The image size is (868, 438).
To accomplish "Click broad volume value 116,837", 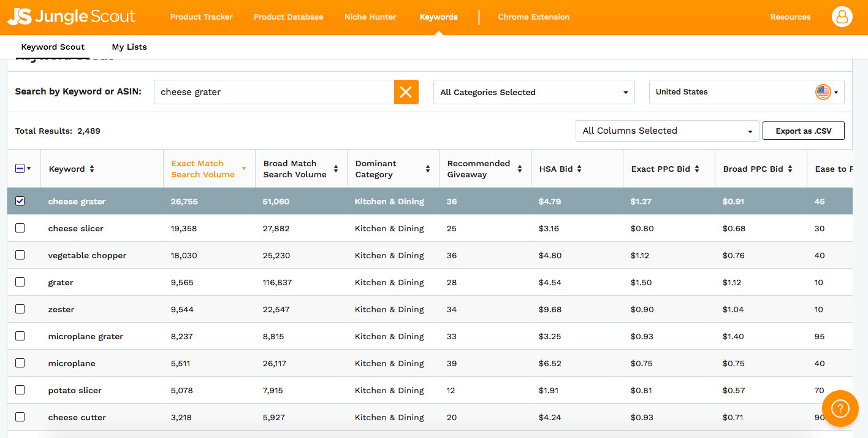I will click(x=278, y=282).
